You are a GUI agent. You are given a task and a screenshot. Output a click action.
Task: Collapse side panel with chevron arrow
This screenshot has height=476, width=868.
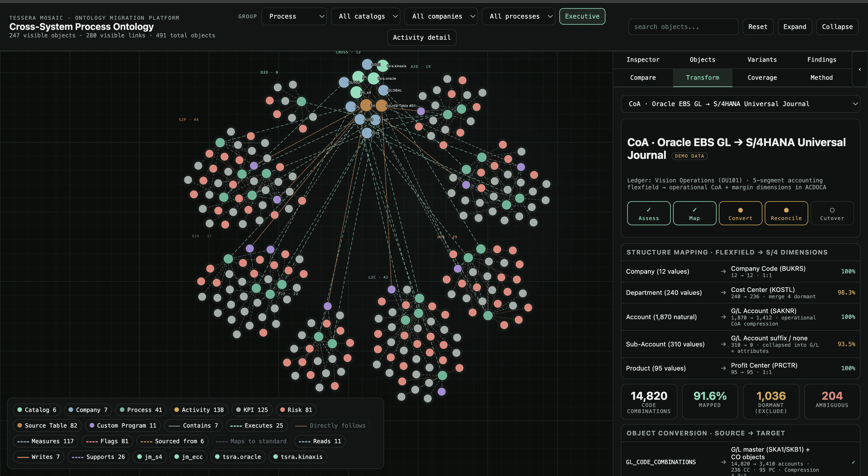coord(860,69)
